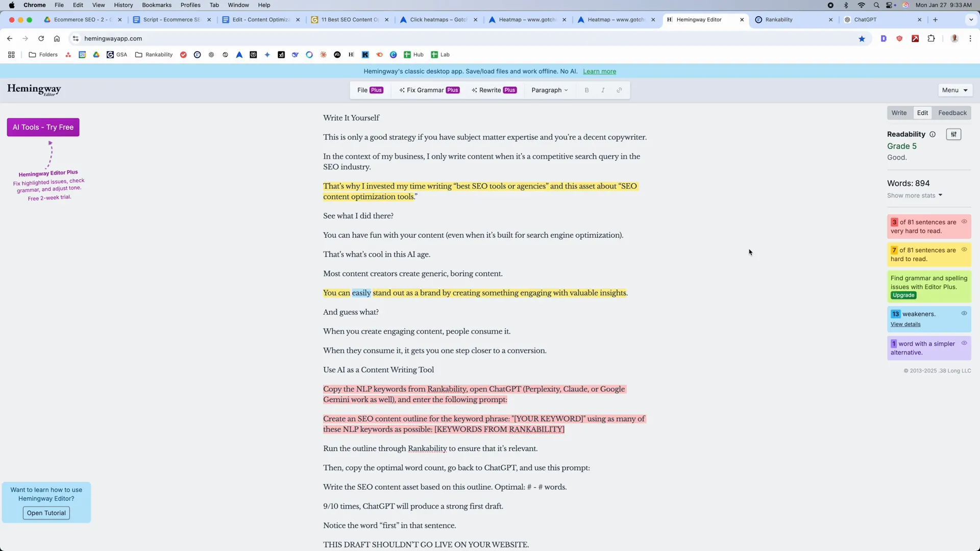Open the Menu dropdown at top right
The height and width of the screenshot is (551, 980).
tap(954, 90)
